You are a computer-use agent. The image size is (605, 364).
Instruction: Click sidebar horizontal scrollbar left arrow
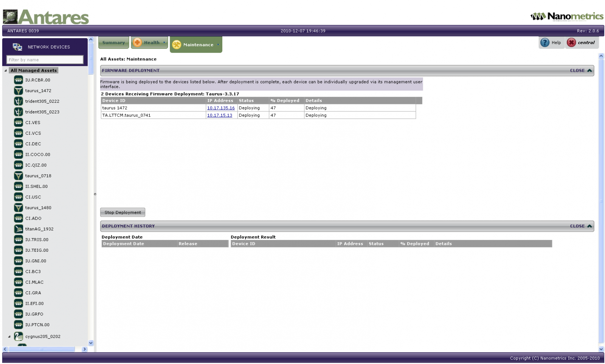[5, 349]
